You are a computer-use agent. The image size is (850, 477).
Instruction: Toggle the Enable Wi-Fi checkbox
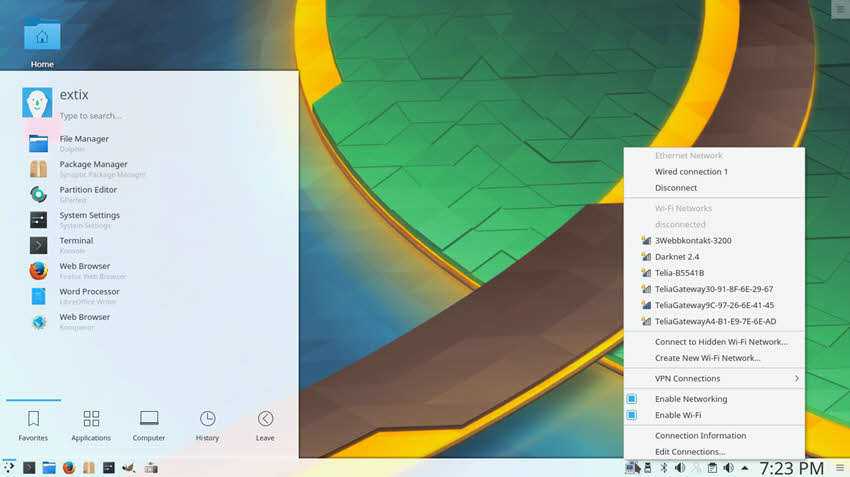pos(632,415)
